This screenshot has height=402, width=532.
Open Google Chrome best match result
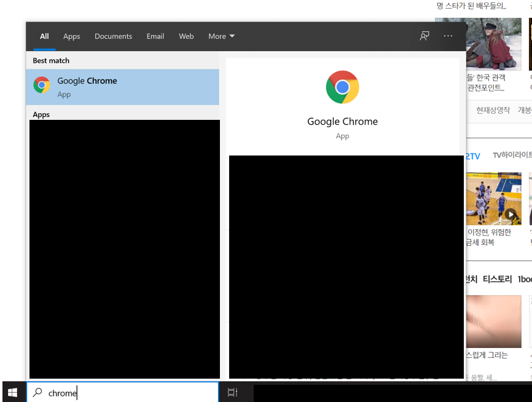point(122,87)
